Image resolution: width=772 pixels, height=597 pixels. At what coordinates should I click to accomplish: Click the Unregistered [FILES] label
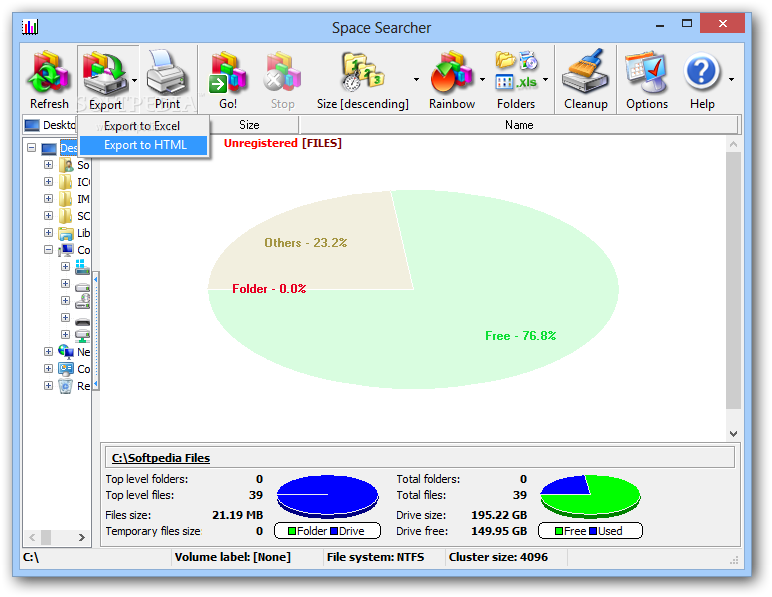point(283,143)
